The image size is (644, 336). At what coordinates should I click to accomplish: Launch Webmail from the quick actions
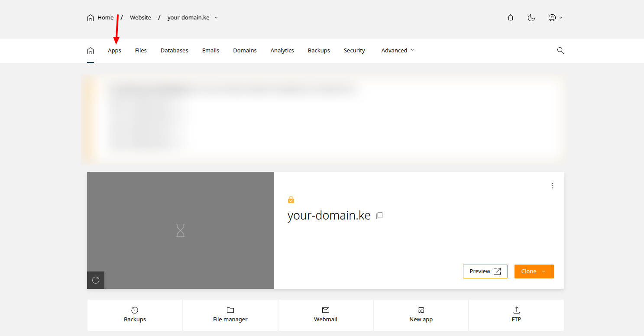[325, 315]
